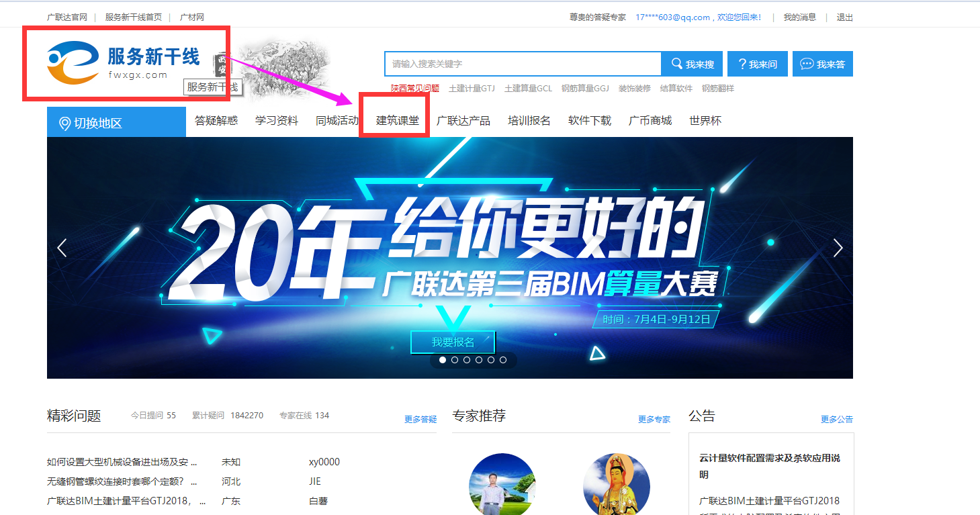
Task: Open question 如何设置大型机械设备进出场及安
Action: (122, 462)
